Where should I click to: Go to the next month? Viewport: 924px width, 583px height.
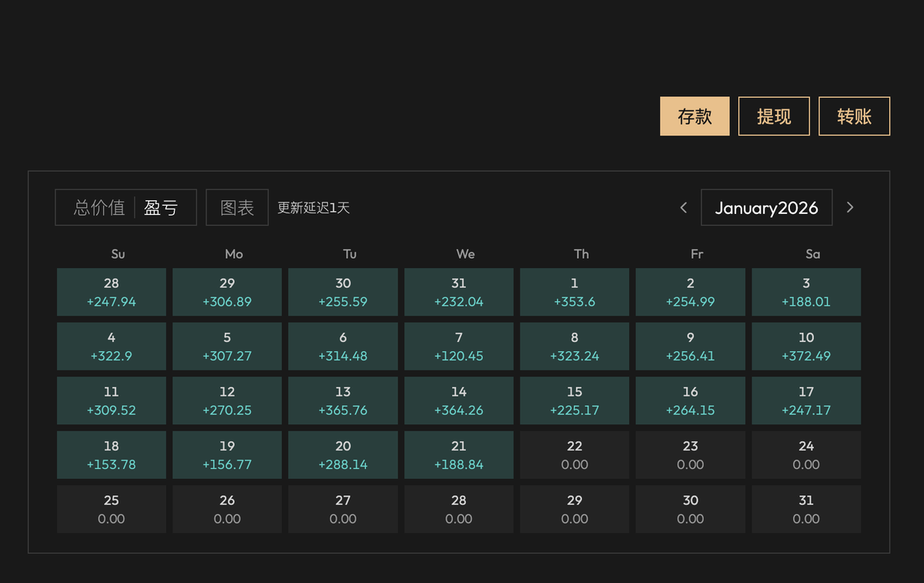click(x=850, y=207)
